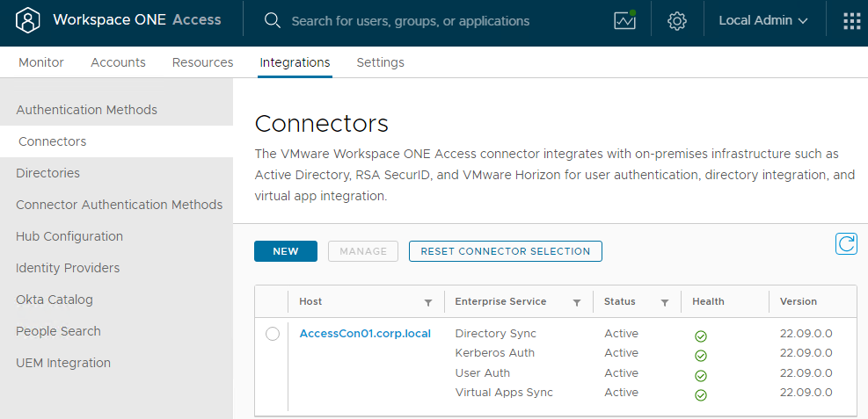The image size is (868, 419).
Task: Click the MANAGE button
Action: pos(363,251)
